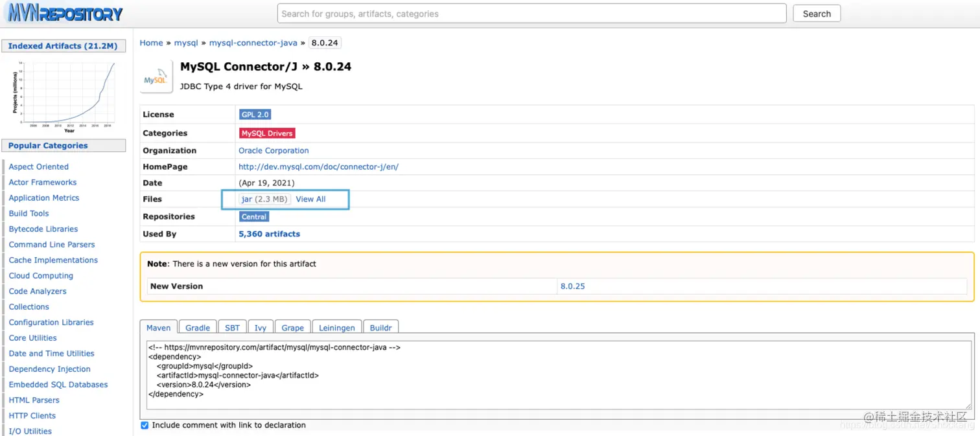Switch to the Gradle tab
The width and height of the screenshot is (980, 436).
(198, 328)
